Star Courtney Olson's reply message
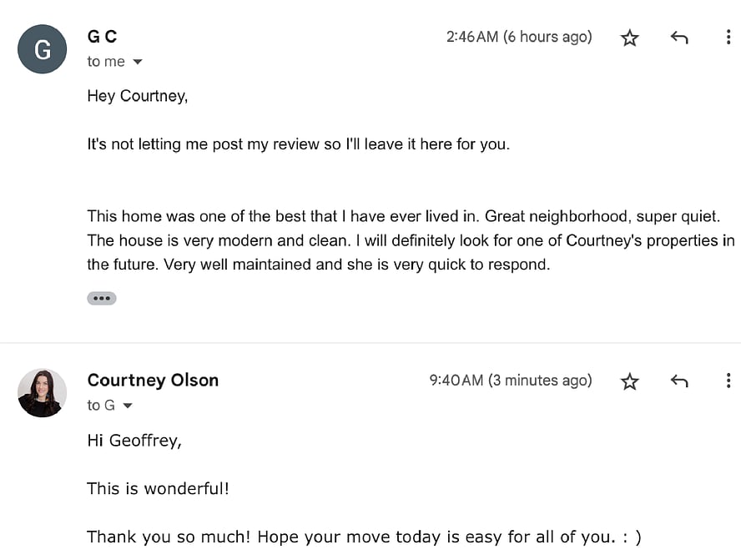The height and width of the screenshot is (560, 751). (629, 381)
